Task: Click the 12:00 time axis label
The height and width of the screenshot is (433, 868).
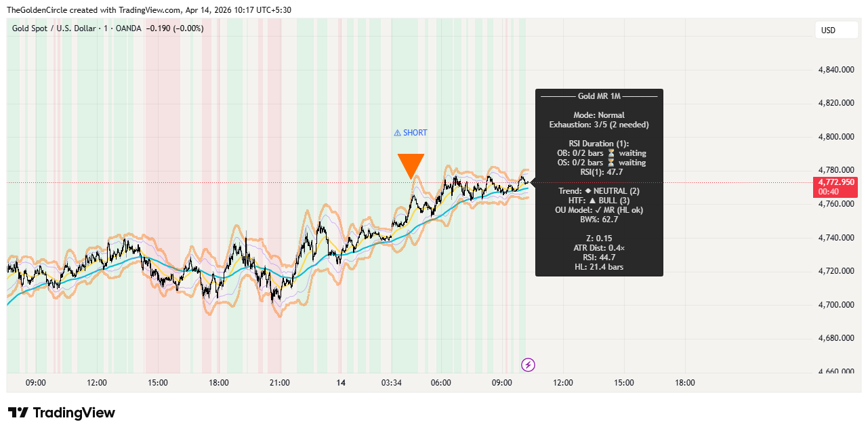Action: click(x=96, y=383)
